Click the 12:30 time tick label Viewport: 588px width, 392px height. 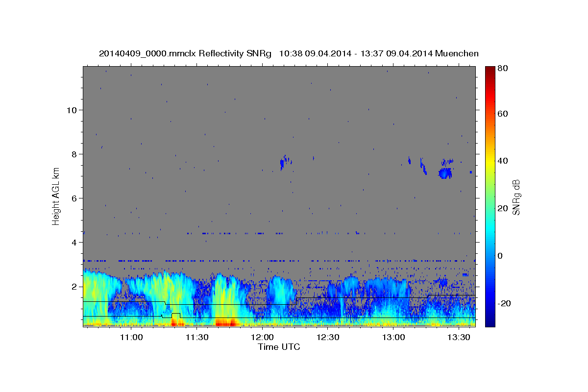point(328,337)
